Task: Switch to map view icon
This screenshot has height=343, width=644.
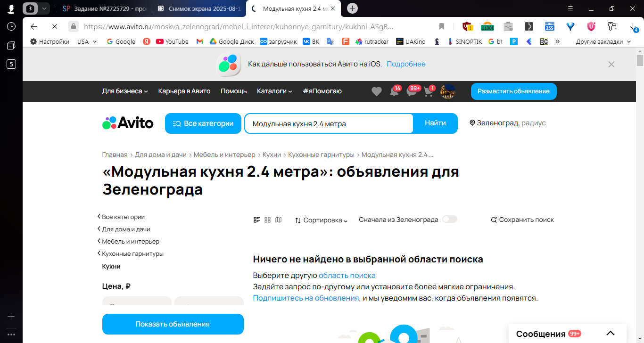Action: pyautogui.click(x=279, y=220)
